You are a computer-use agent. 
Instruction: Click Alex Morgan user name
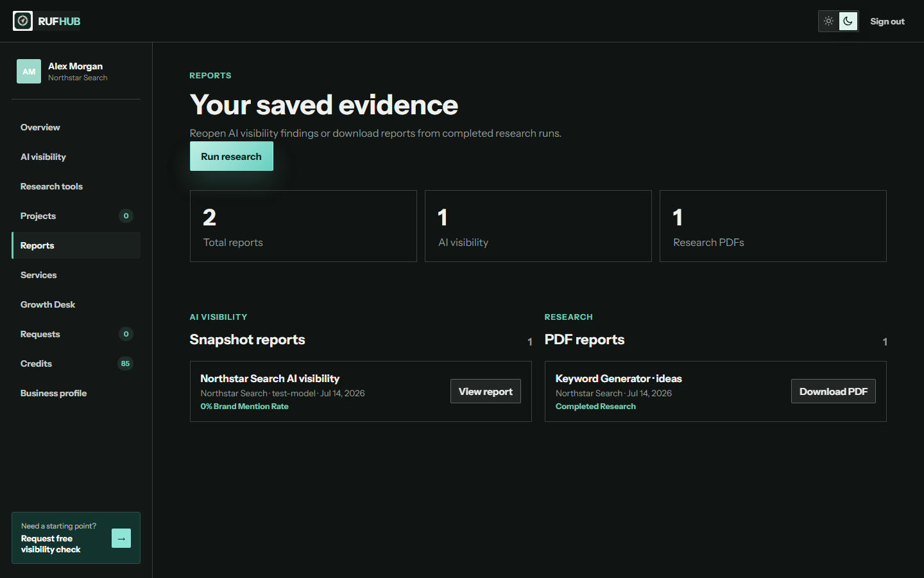coord(75,66)
